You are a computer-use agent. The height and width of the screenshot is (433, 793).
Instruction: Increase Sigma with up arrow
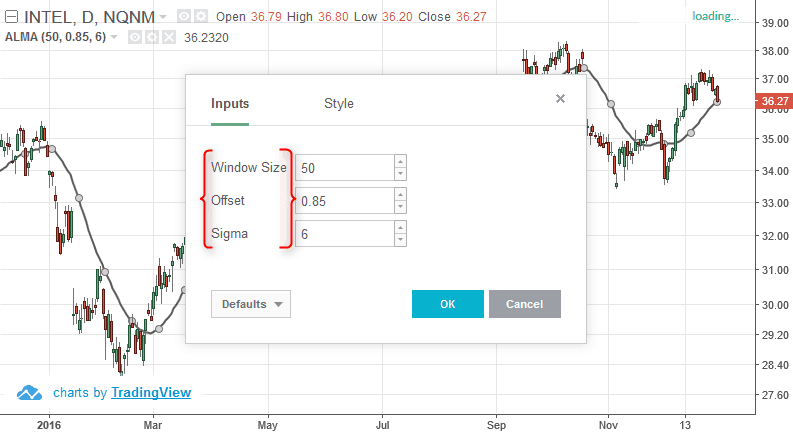400,228
